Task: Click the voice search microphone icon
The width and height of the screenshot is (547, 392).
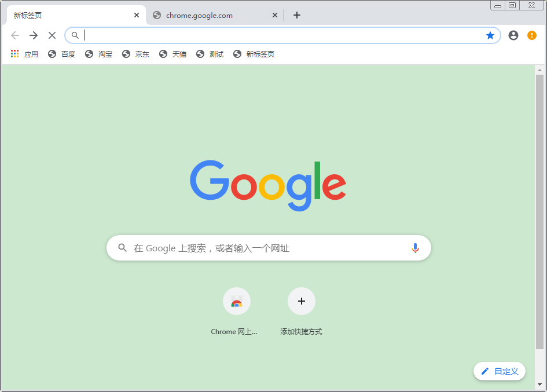Action: (x=415, y=247)
